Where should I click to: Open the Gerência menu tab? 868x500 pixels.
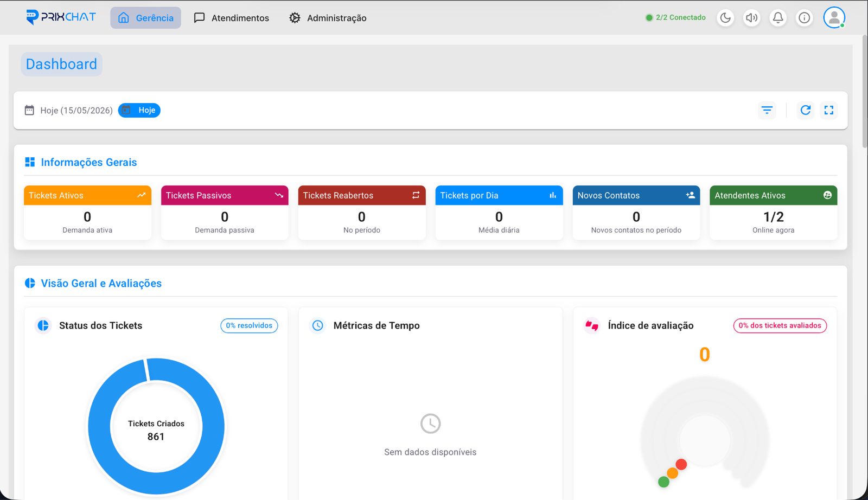click(145, 18)
